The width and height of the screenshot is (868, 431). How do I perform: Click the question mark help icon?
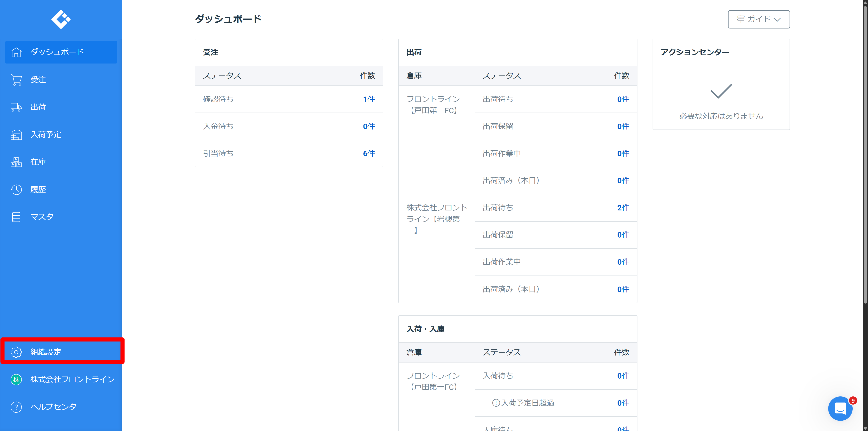point(16,407)
